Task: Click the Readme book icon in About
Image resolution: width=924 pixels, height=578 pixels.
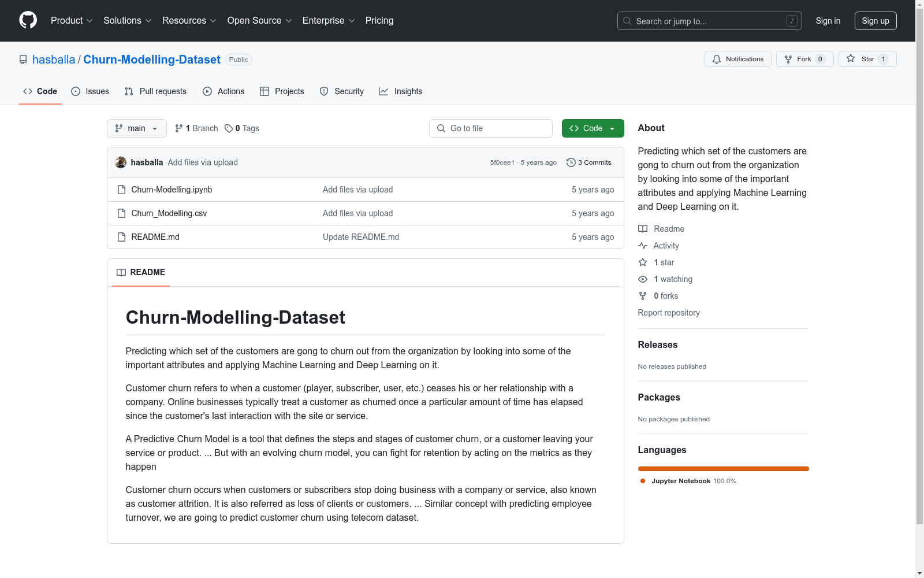Action: [x=643, y=229]
